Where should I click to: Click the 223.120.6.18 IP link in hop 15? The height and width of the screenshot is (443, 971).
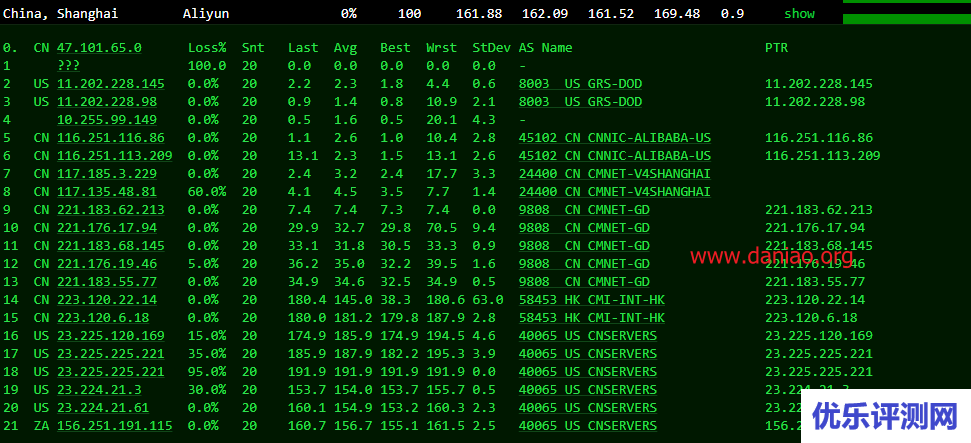103,318
